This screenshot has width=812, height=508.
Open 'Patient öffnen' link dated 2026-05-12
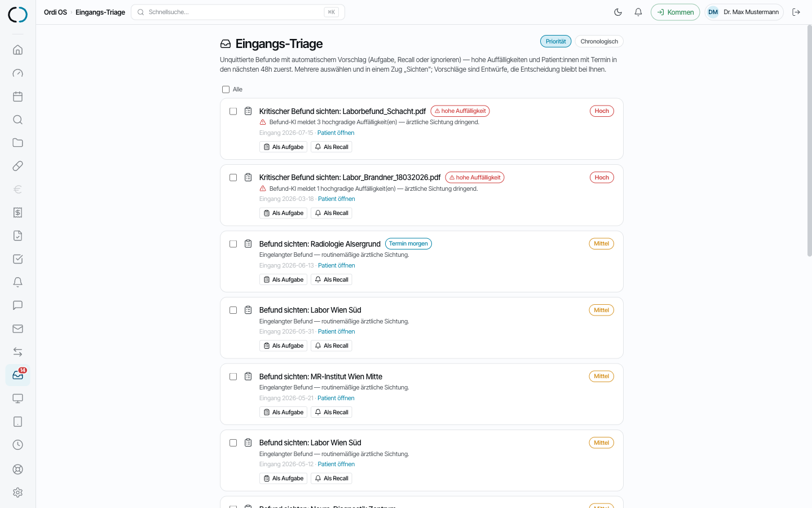pyautogui.click(x=336, y=464)
